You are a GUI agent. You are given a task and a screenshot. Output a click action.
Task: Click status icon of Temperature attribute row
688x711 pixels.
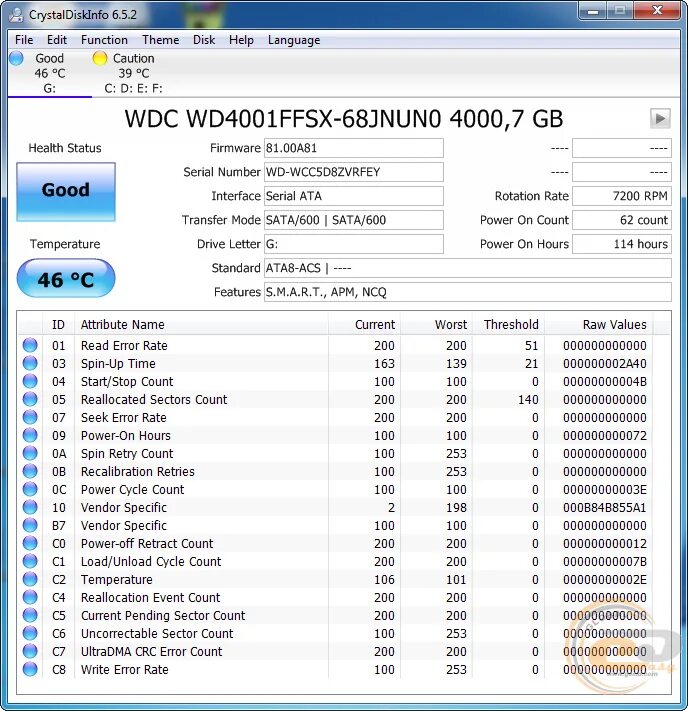click(x=30, y=579)
